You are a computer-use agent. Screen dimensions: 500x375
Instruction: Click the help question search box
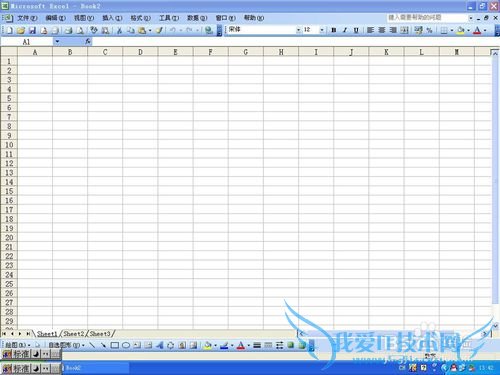(x=427, y=17)
